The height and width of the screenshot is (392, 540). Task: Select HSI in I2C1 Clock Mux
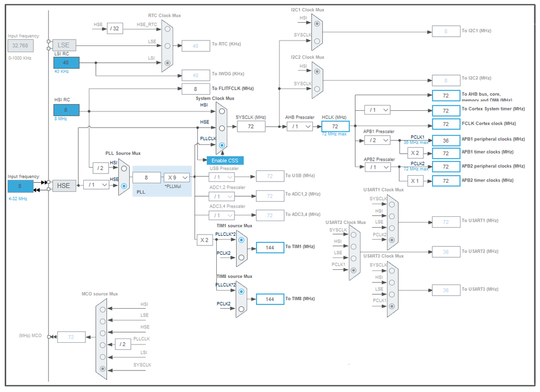pos(317,24)
